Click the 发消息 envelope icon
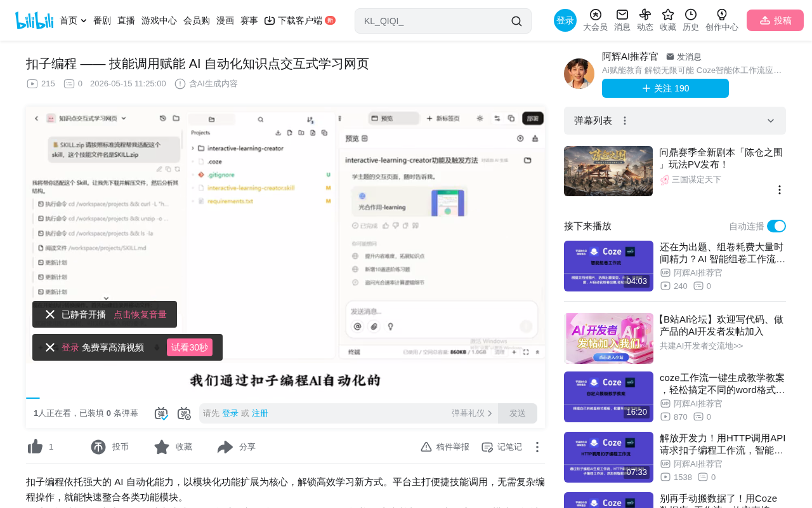 coord(670,57)
